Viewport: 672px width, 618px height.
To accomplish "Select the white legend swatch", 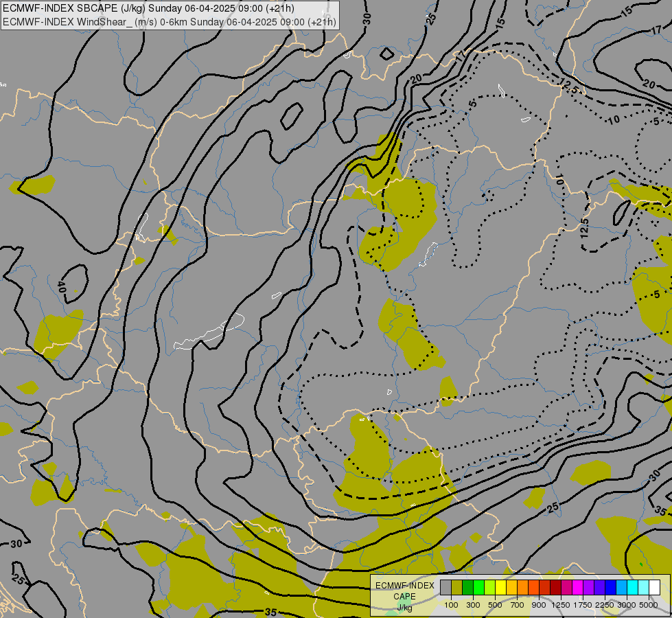I will 654,587.
